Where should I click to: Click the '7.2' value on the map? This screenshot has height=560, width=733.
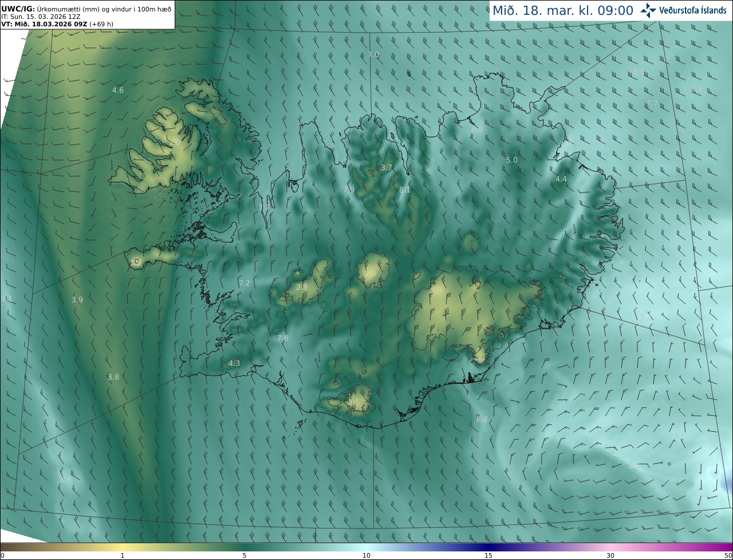pyautogui.click(x=245, y=283)
